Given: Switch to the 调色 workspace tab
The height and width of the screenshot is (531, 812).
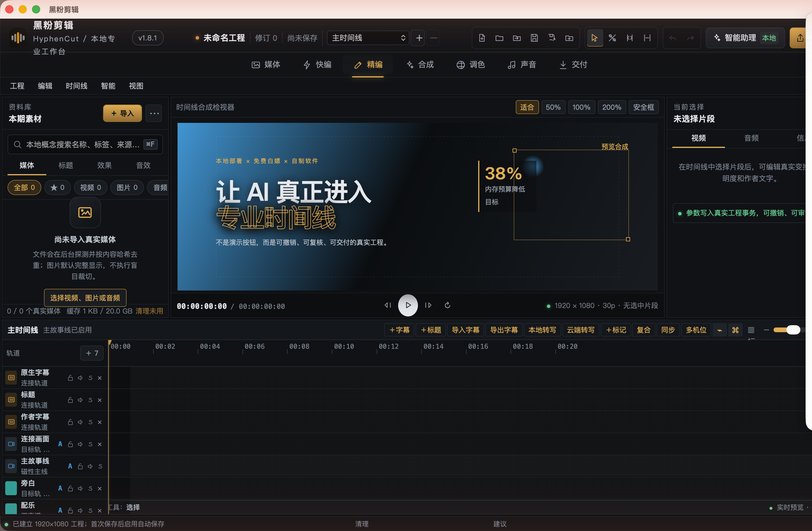Looking at the screenshot, I should pyautogui.click(x=471, y=65).
